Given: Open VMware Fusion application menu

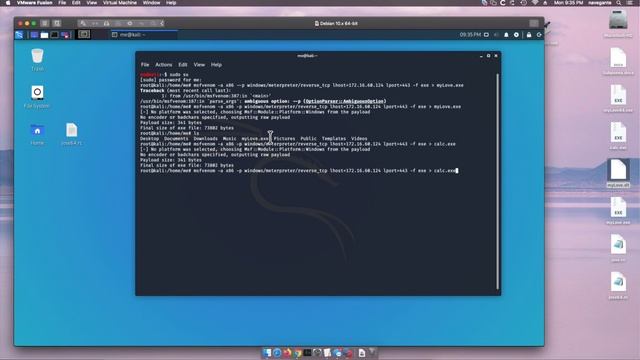Looking at the screenshot, I should tap(34, 3).
